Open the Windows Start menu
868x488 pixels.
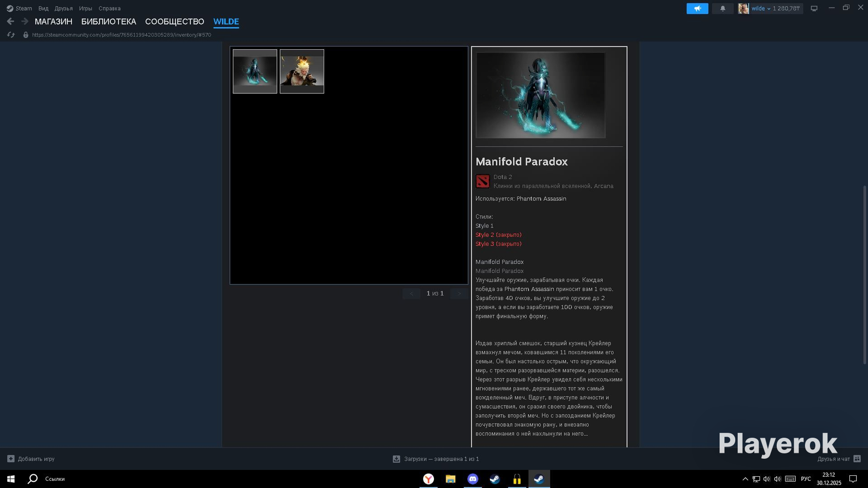[x=11, y=479]
